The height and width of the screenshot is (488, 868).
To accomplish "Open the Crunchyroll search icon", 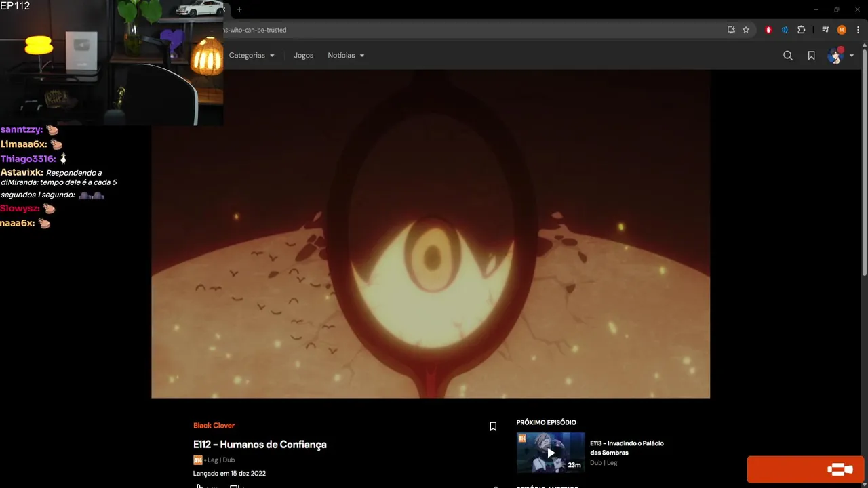I will tap(787, 56).
